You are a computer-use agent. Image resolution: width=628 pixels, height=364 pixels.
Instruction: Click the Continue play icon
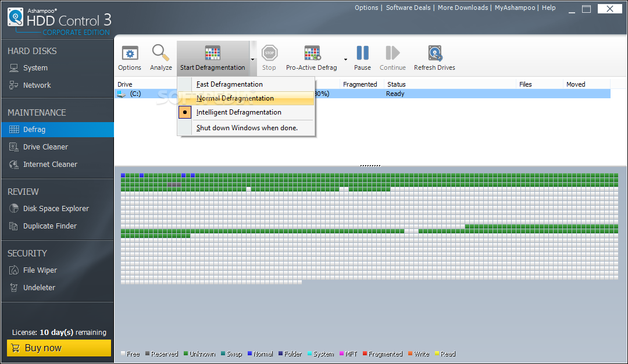pyautogui.click(x=392, y=53)
